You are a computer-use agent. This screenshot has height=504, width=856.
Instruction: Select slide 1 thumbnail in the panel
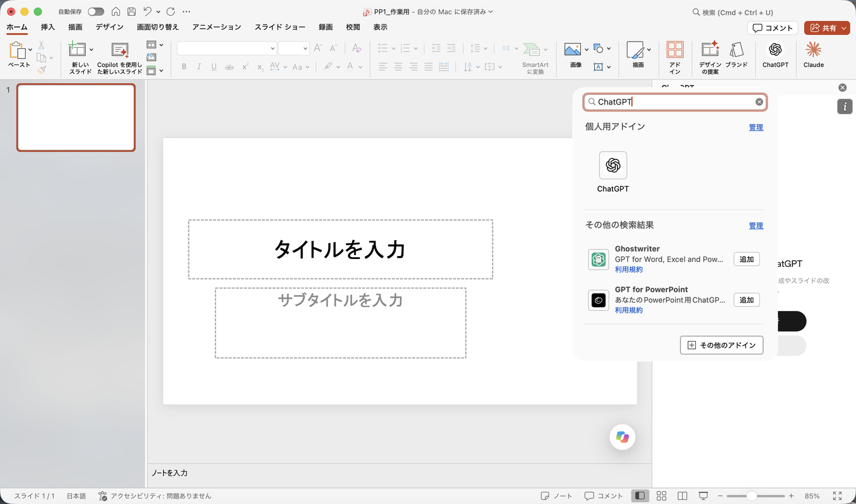(x=76, y=117)
